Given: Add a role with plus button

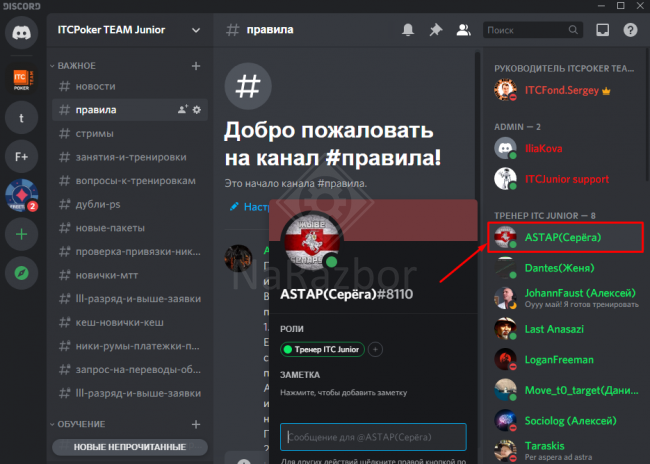Looking at the screenshot, I should (x=376, y=349).
